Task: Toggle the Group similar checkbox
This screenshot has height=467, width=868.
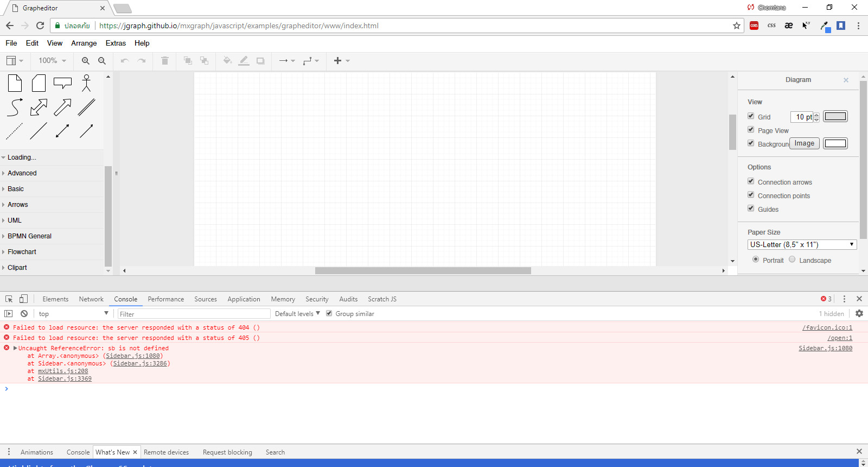Action: click(329, 313)
